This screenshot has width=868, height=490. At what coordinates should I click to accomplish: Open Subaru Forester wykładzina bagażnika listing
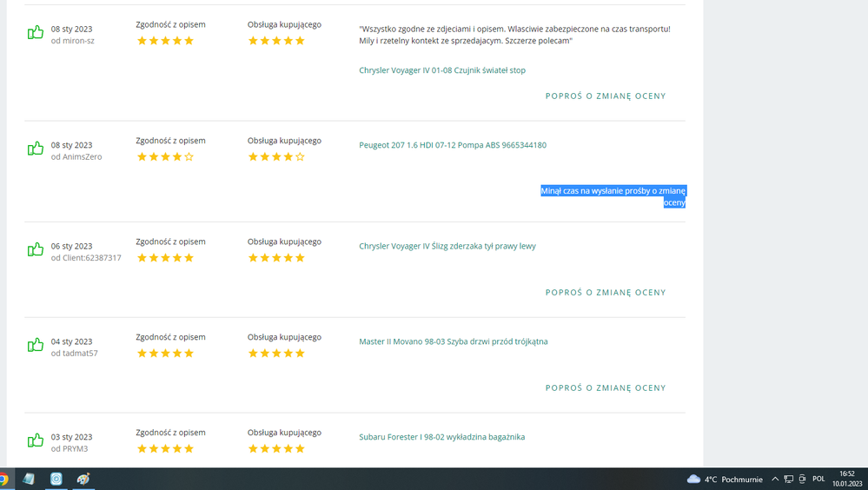[x=442, y=437]
